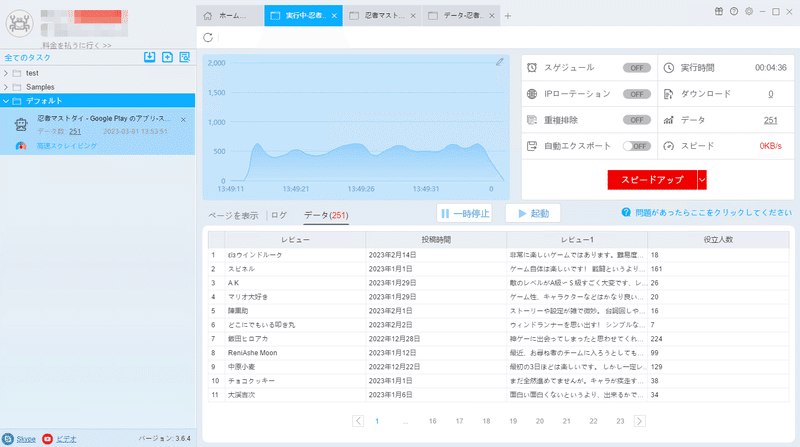Toggle the IPローテーション switch
800x447 pixels.
(636, 94)
